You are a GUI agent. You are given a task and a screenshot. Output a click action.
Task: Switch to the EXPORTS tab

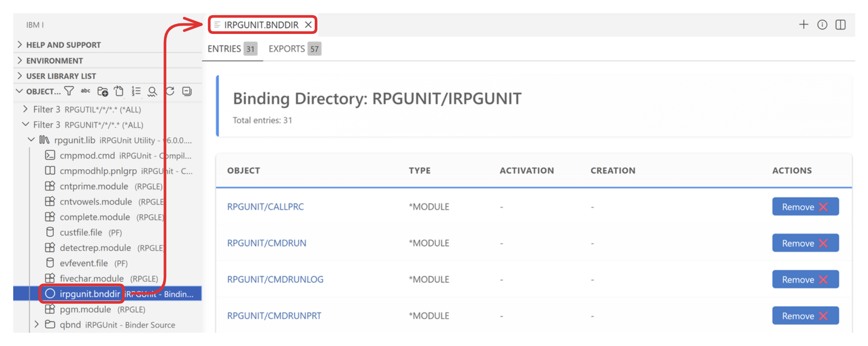point(295,49)
